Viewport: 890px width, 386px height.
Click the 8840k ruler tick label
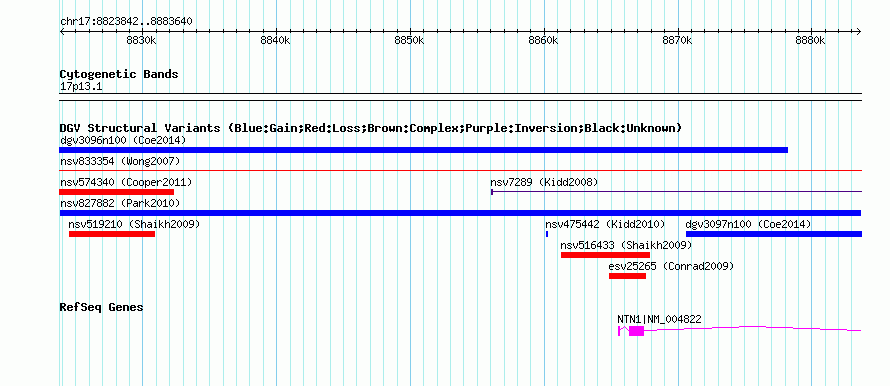pyautogui.click(x=275, y=41)
